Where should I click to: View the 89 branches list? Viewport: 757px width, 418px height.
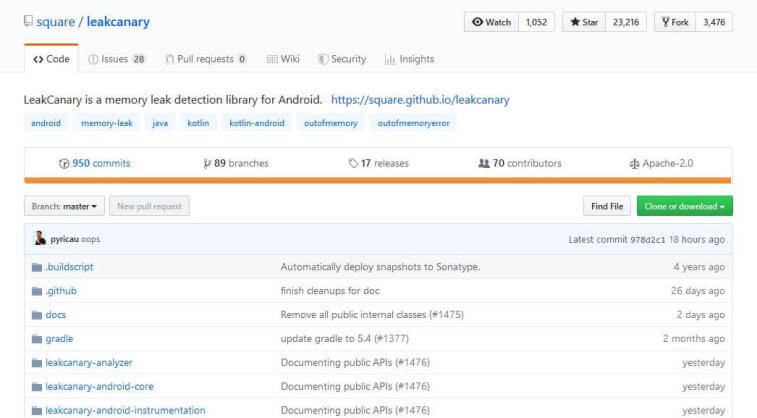[x=236, y=164]
